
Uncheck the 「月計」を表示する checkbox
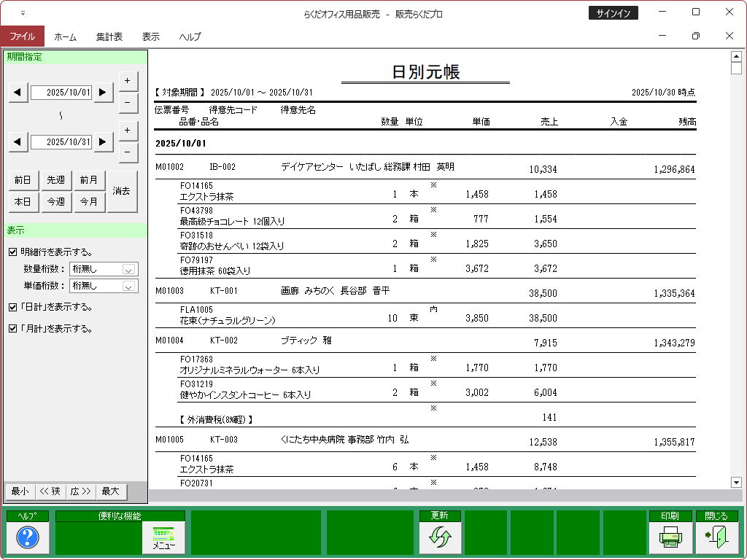12,329
